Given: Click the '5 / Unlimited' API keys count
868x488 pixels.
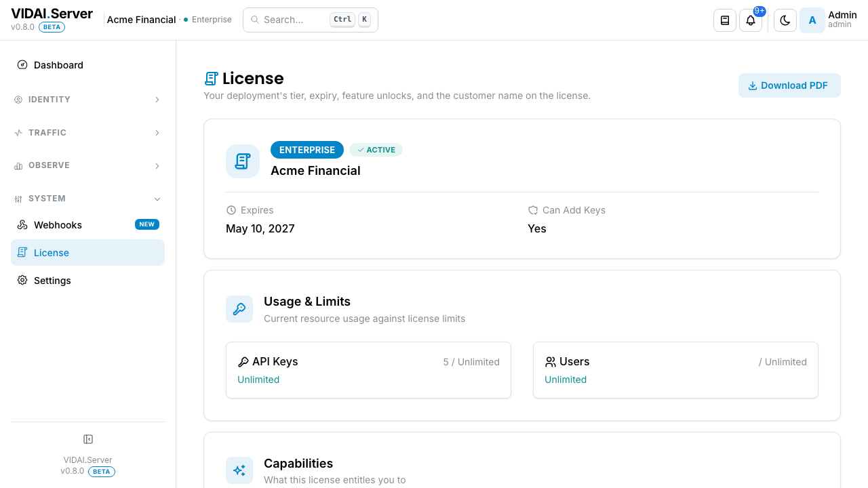Looking at the screenshot, I should coord(471,362).
